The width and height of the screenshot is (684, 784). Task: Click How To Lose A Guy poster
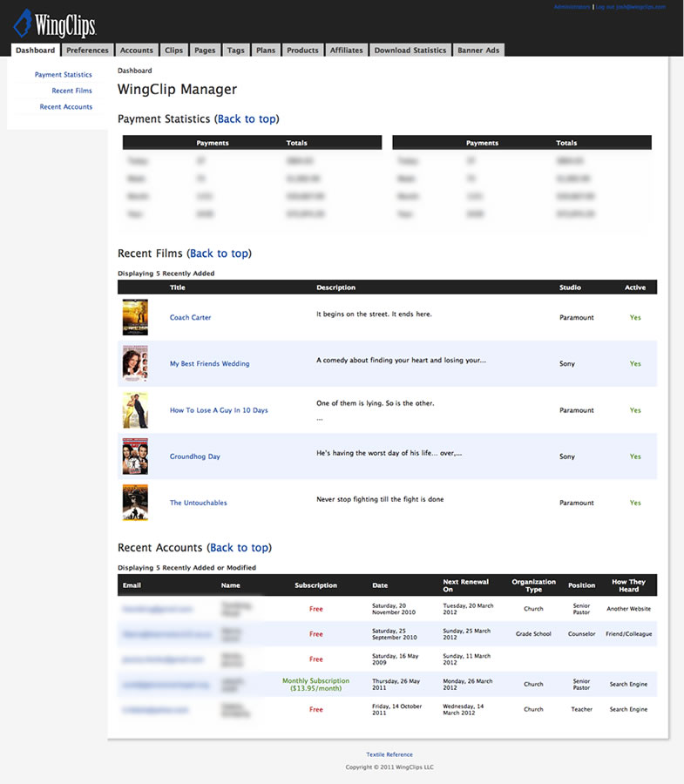135,409
